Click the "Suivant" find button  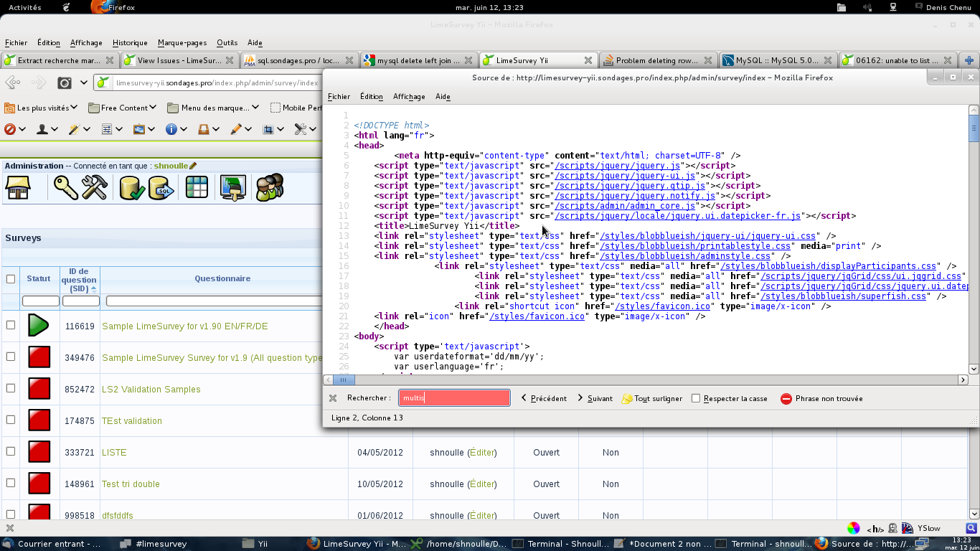point(595,398)
